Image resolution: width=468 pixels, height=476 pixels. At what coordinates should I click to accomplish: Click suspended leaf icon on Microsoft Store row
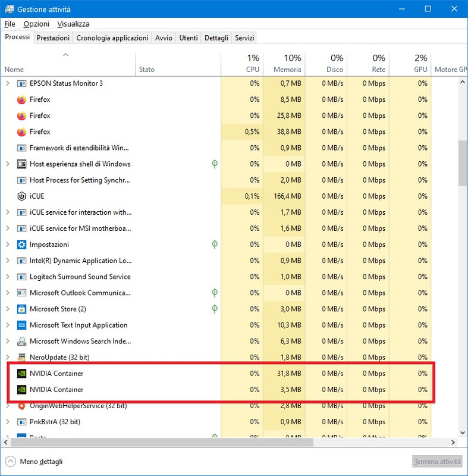pos(215,309)
